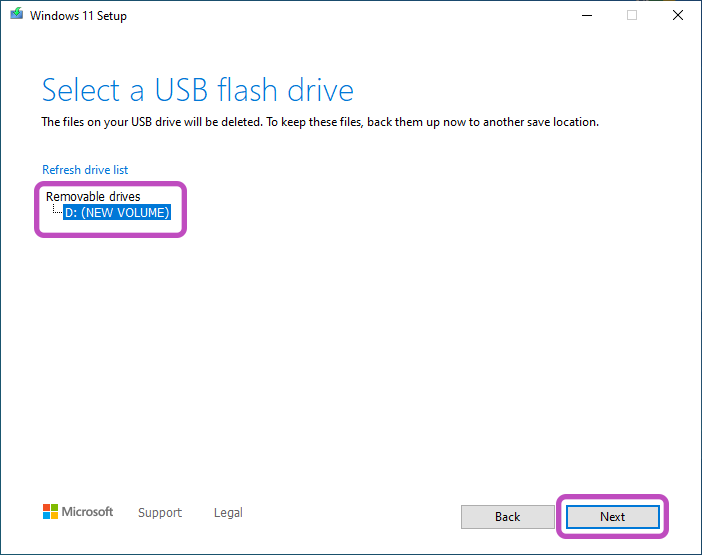
Task: Click the Windows 11 Setup app icon
Action: pyautogui.click(x=17, y=14)
